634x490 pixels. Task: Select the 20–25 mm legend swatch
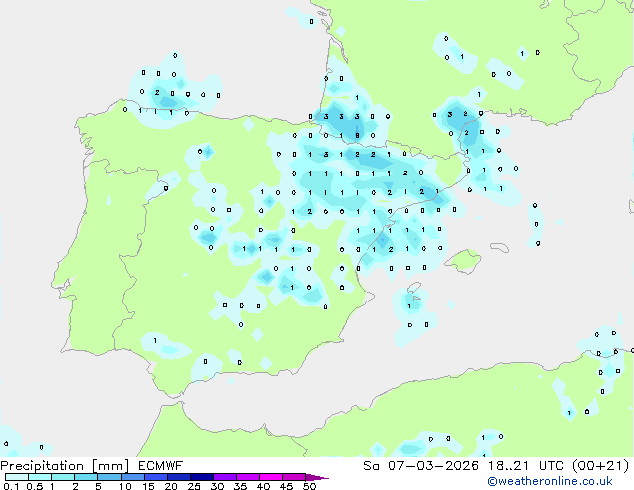click(178, 477)
